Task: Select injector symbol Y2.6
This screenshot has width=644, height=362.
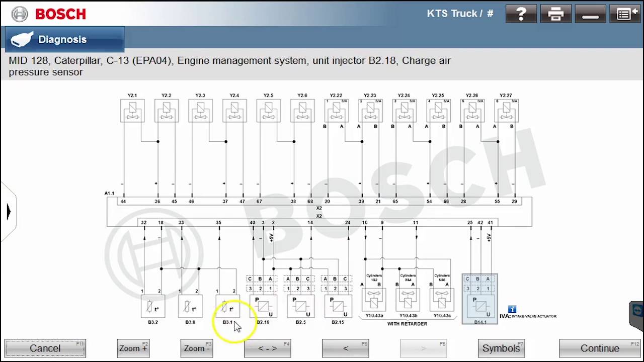Action: 302,111
